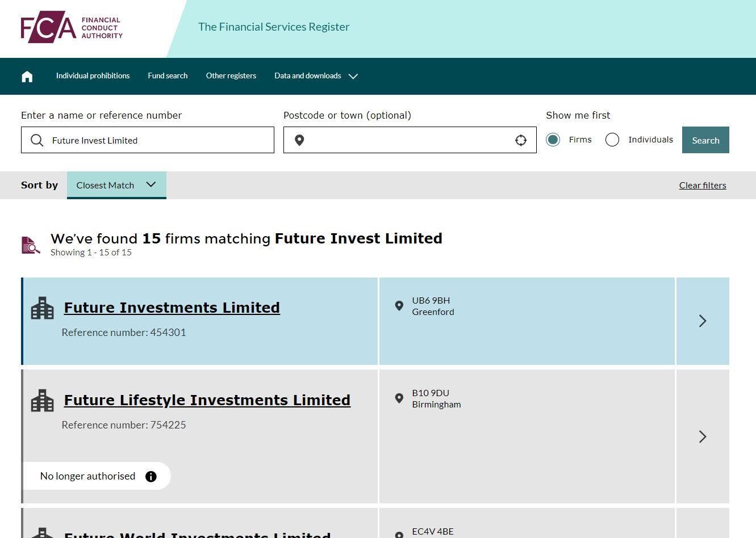Click the building icon for Future Lifestyle Investments
Screen dimensions: 756x538
click(x=43, y=401)
